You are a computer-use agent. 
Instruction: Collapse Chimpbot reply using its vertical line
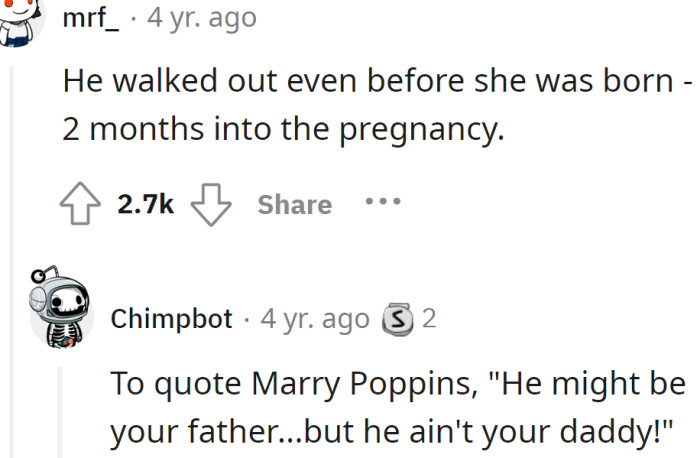point(61,410)
